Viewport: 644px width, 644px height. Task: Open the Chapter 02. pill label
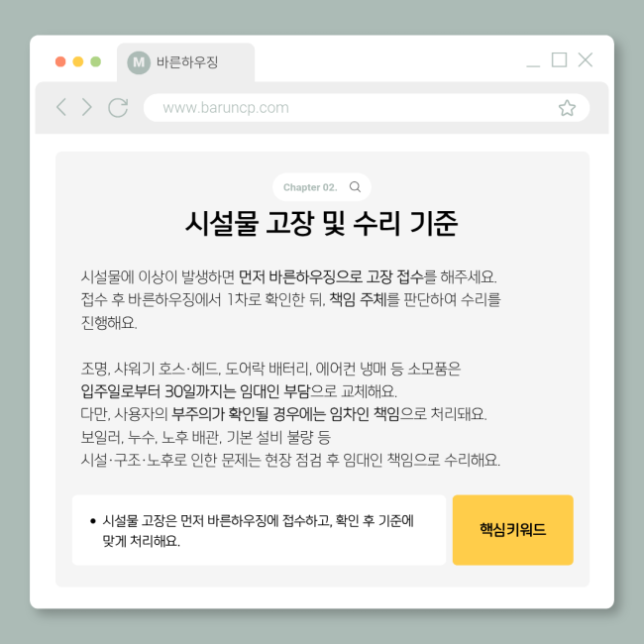(322, 187)
